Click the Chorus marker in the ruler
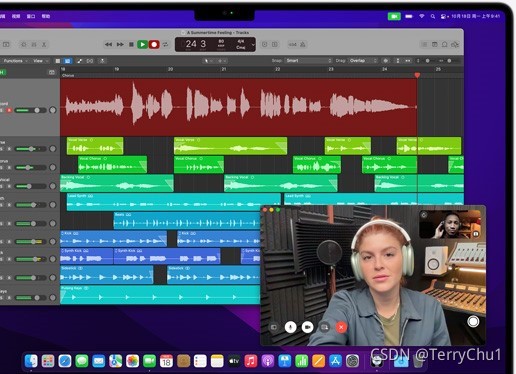The height and width of the screenshot is (374, 516). click(x=68, y=76)
